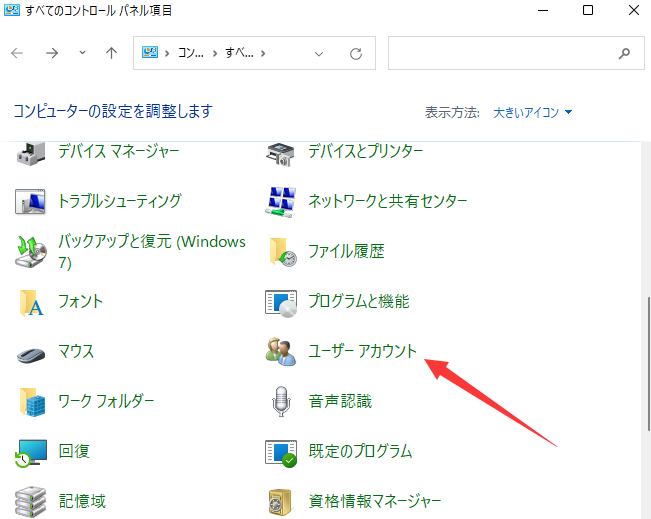This screenshot has width=651, height=519.
Task: Open the ユーザー アカウント people icon
Action: point(281,352)
